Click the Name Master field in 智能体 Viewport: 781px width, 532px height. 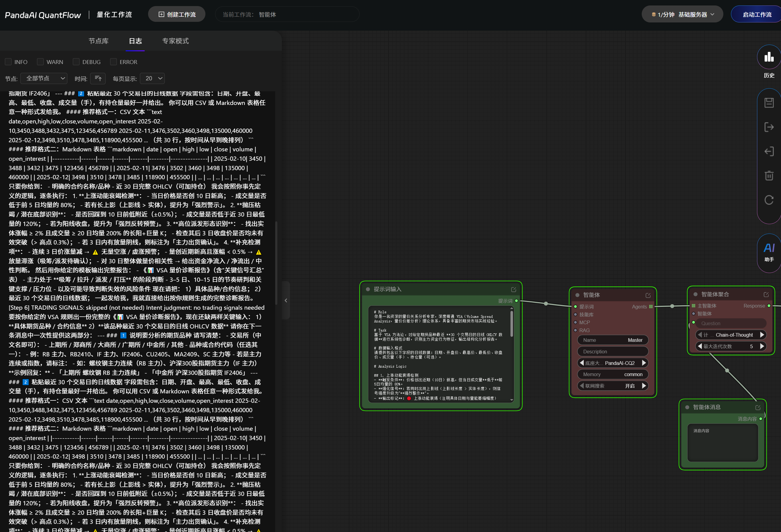click(613, 340)
